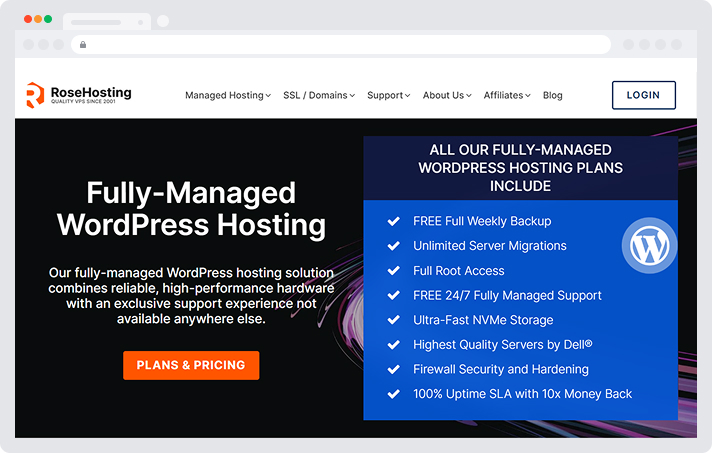Click the 'Full Root Access' text

pyautogui.click(x=459, y=271)
